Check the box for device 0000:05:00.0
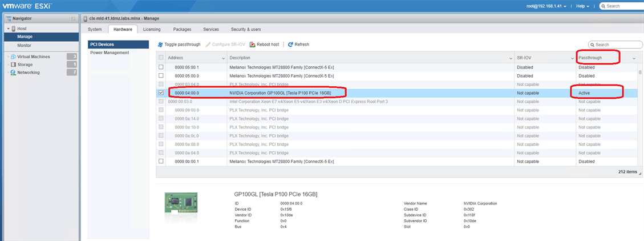The width and height of the screenshot is (644, 241). [x=161, y=76]
